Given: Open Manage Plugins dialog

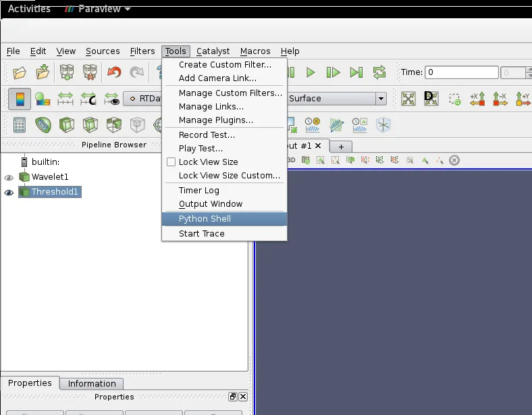Looking at the screenshot, I should coord(224,120).
